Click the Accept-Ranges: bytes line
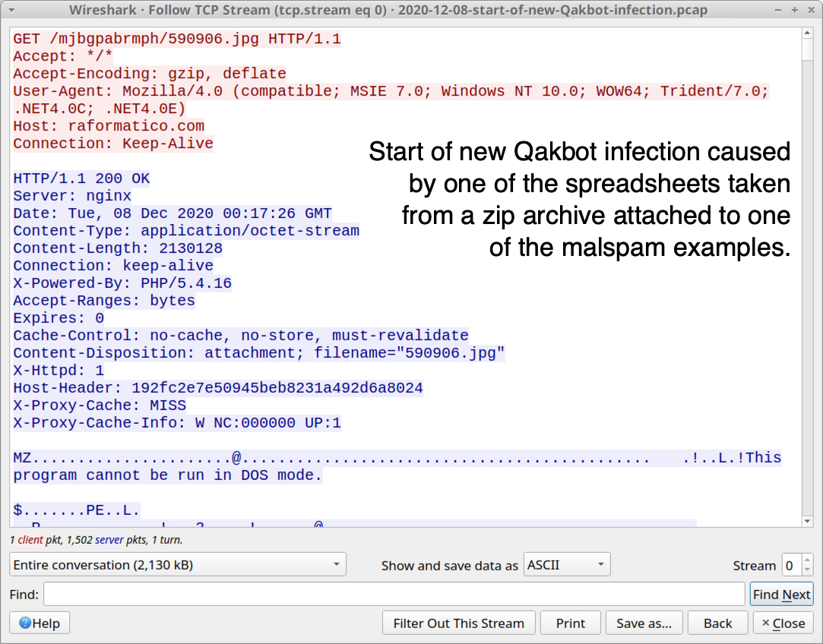Viewport: 823px width, 644px height. click(x=104, y=301)
